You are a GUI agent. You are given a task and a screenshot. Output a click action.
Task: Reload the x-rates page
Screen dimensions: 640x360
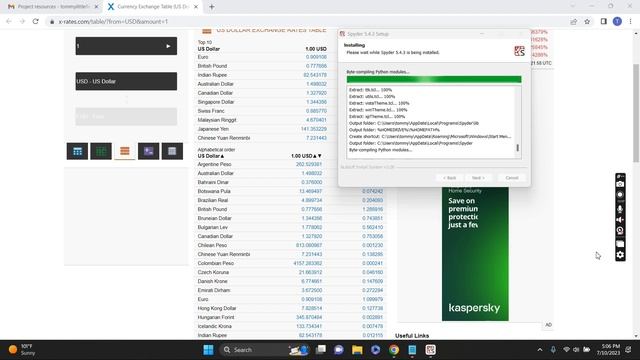click(36, 21)
